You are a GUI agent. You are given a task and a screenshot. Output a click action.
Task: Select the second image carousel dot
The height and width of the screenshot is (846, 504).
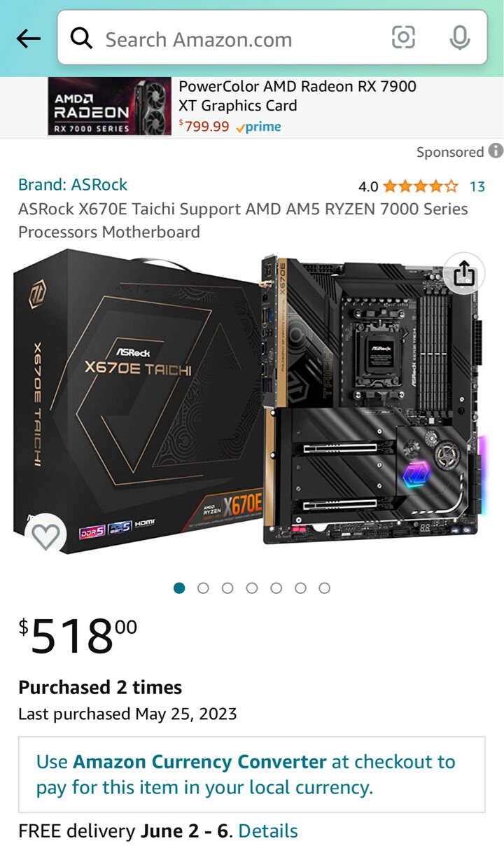203,588
